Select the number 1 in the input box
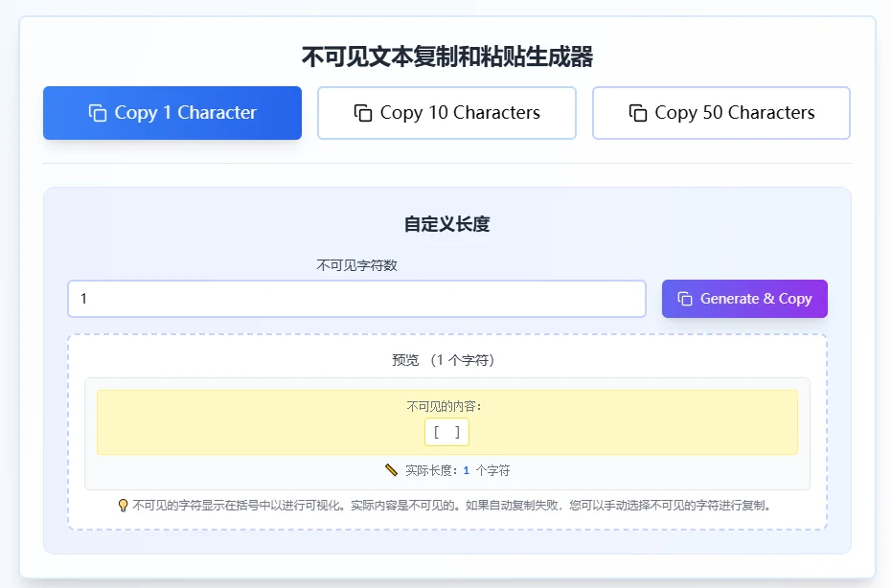 [82, 298]
